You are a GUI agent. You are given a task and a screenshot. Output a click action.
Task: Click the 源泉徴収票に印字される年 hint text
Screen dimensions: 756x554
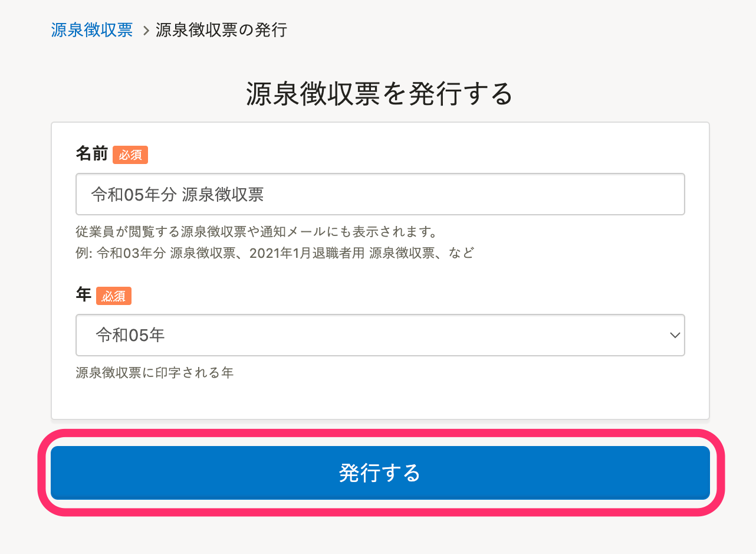155,372
